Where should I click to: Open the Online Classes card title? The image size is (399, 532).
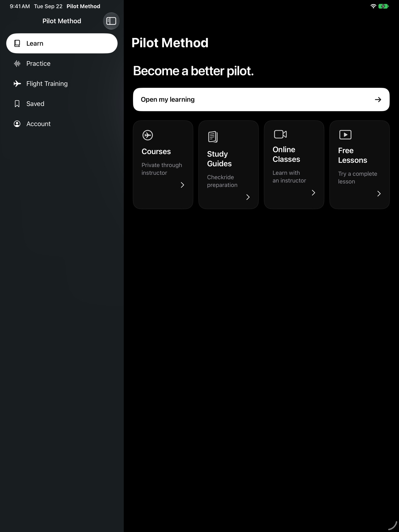(x=286, y=154)
